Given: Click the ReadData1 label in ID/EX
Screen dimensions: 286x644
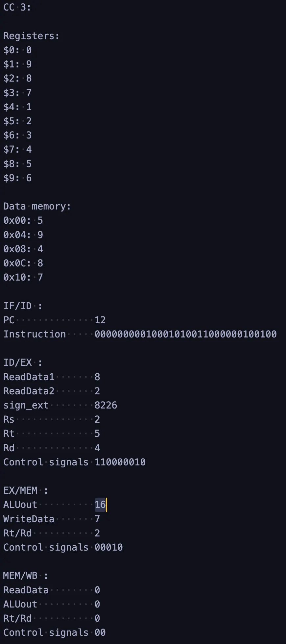Looking at the screenshot, I should click(x=29, y=377).
